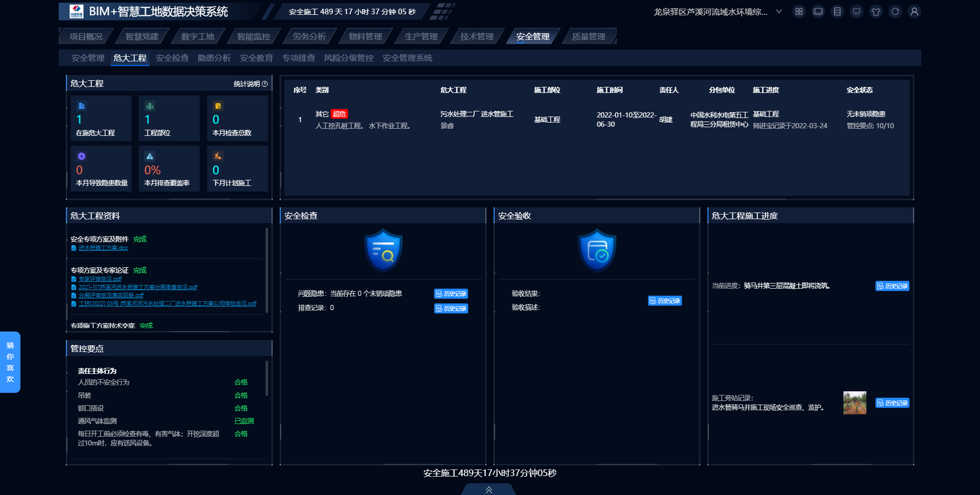Expand the bottom panel double-chevron arrow

pos(488,490)
